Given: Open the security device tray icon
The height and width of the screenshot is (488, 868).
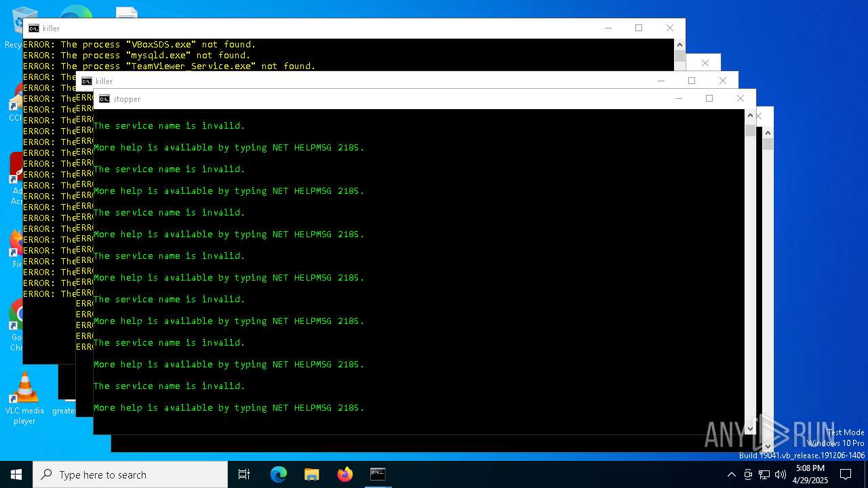Looking at the screenshot, I should 748,474.
